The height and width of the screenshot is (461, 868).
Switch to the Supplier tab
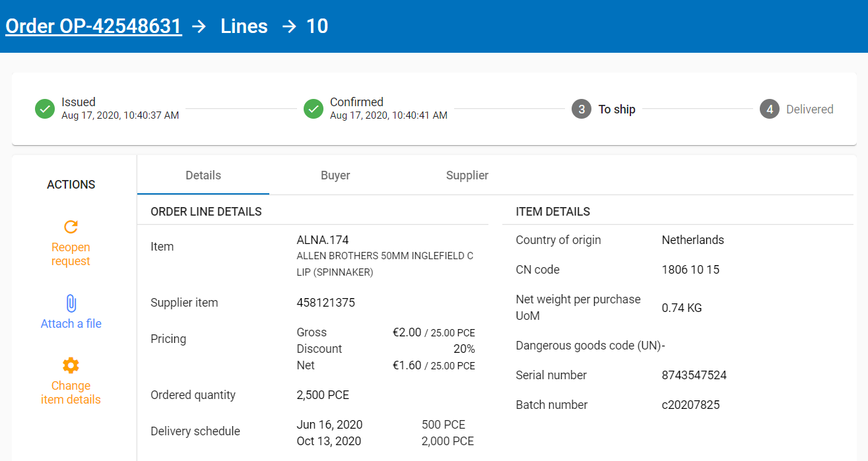point(467,175)
